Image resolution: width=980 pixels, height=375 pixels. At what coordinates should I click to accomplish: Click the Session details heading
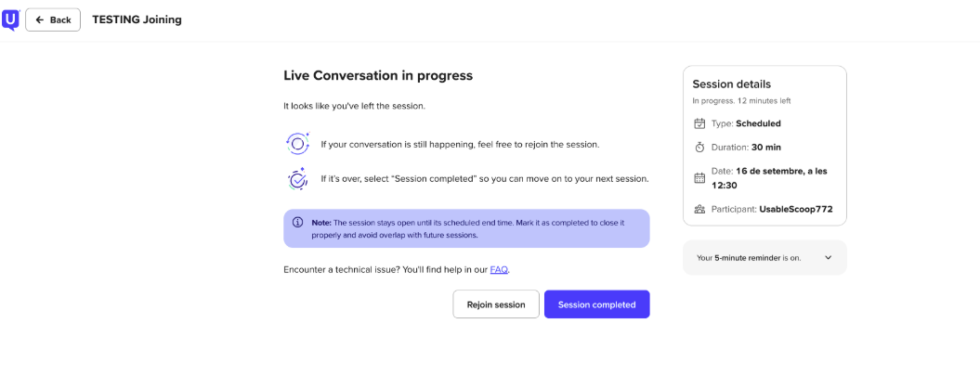pyautogui.click(x=732, y=84)
